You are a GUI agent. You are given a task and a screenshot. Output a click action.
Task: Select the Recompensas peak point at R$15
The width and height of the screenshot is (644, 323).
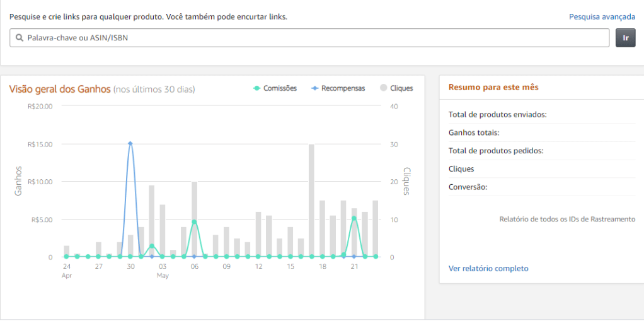coord(130,144)
